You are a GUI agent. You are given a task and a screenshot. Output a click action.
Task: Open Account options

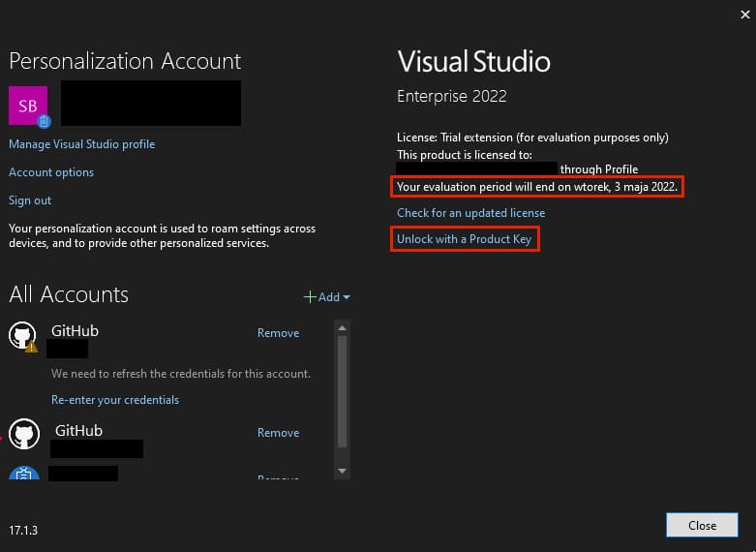[51, 172]
